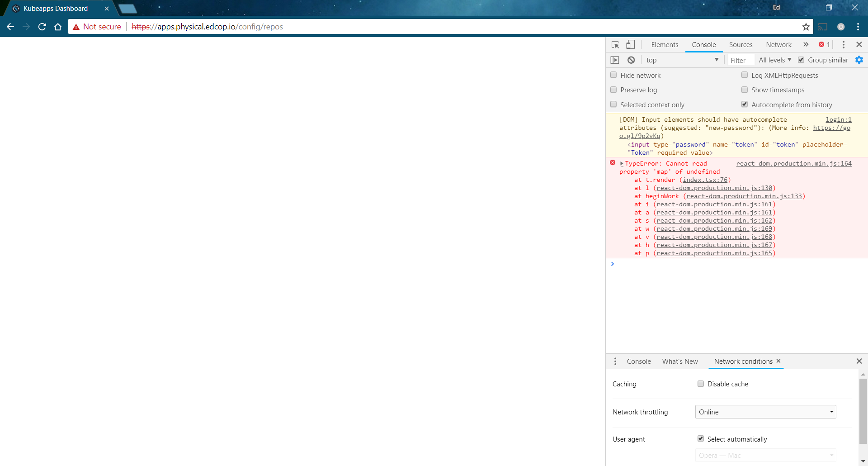Image resolution: width=868 pixels, height=466 pixels.
Task: Open the All levels filter dropdown
Action: pyautogui.click(x=774, y=60)
